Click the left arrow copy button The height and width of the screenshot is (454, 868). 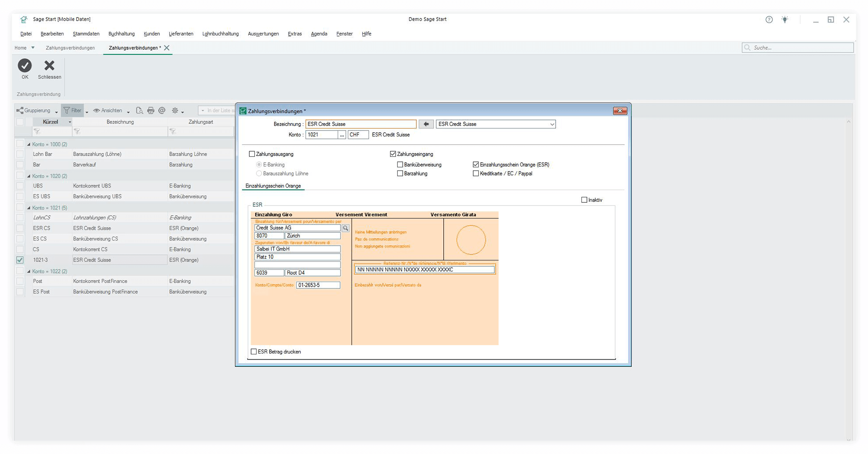(426, 124)
